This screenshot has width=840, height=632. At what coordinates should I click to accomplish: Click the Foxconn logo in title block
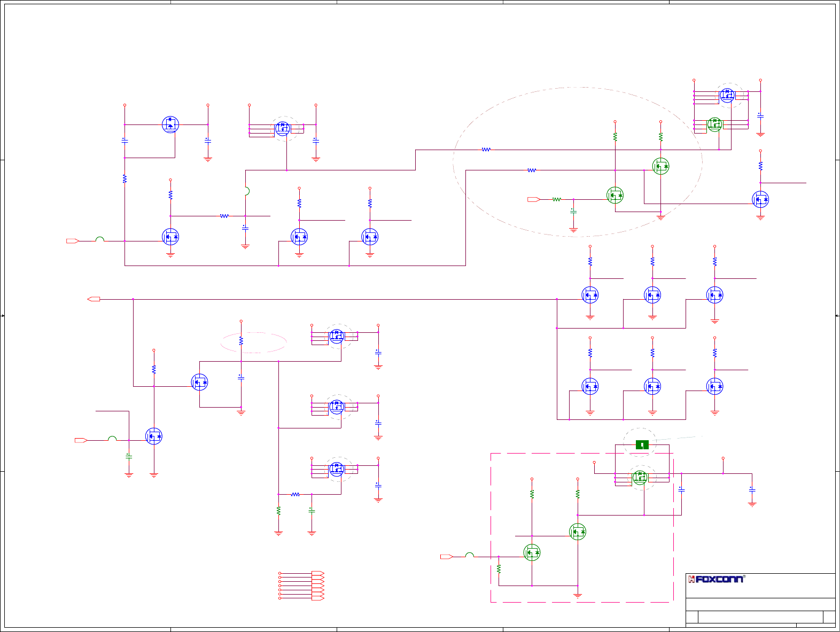coord(716,579)
